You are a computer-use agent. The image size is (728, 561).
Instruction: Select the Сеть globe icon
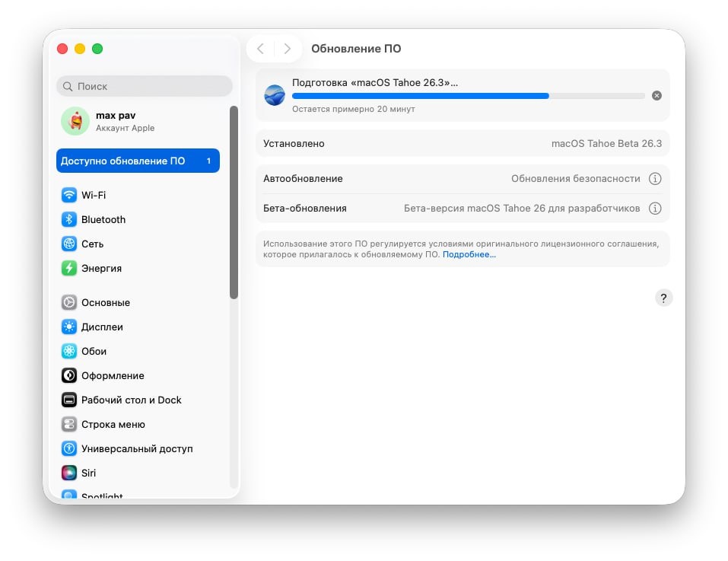(69, 244)
